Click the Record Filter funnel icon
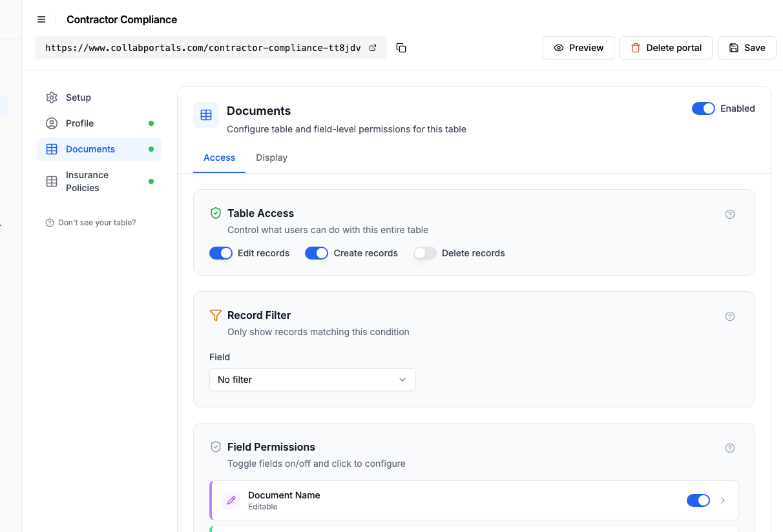Screen dimensions: 783x532 coord(216,315)
